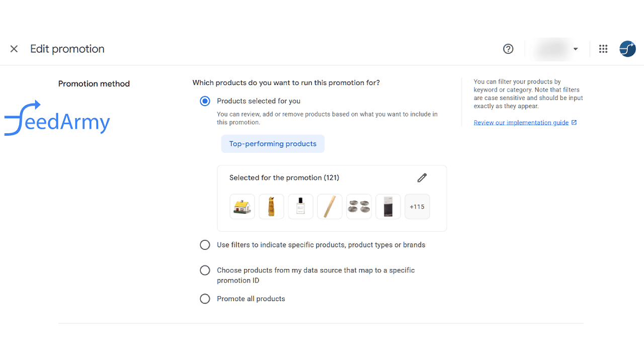Open the help question mark icon
This screenshot has width=644, height=362.
click(x=508, y=49)
